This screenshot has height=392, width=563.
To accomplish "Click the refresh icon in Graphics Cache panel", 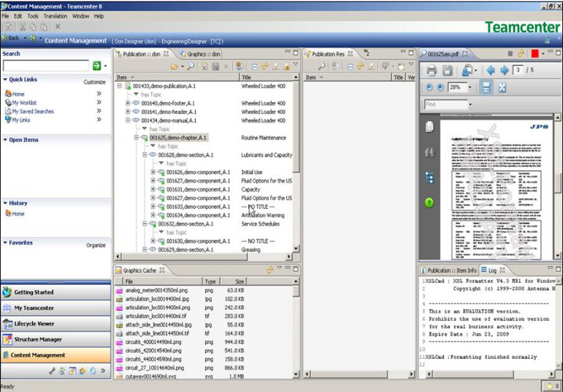I will [x=270, y=270].
